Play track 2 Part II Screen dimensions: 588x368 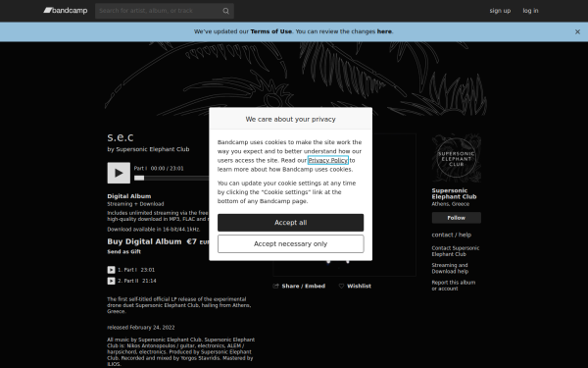111,281
